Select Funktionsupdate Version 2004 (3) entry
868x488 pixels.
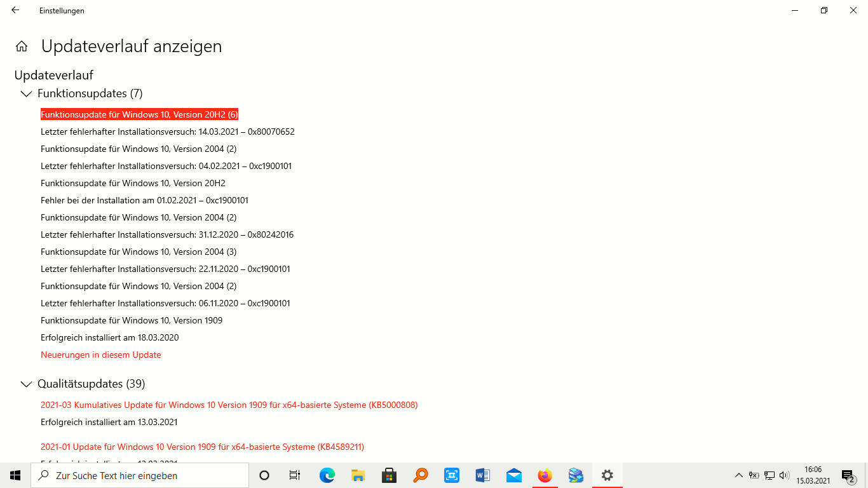[139, 252]
